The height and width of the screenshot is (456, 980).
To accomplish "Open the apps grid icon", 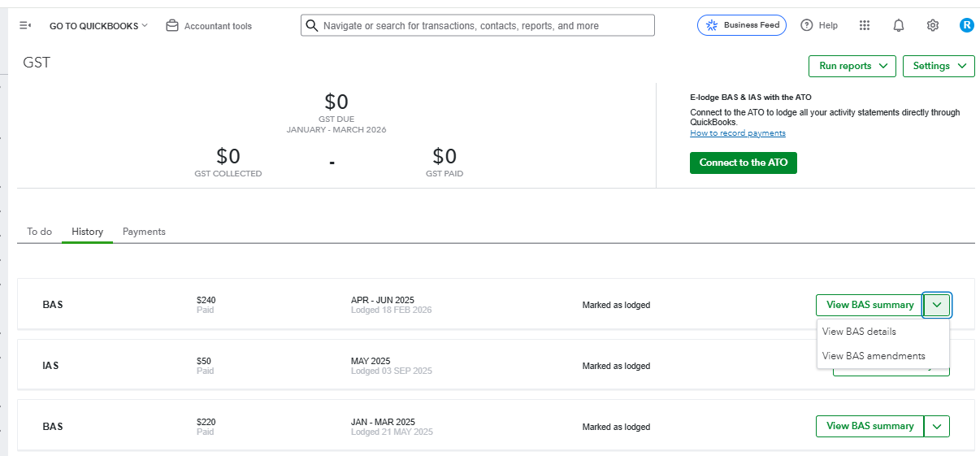I will coord(865,25).
